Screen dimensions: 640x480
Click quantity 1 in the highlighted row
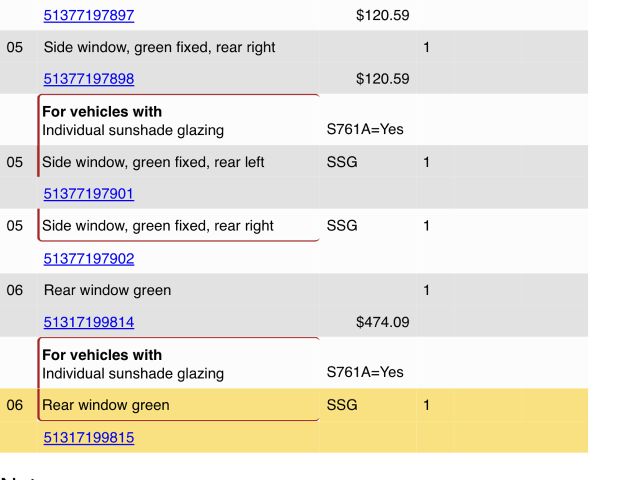tap(427, 405)
